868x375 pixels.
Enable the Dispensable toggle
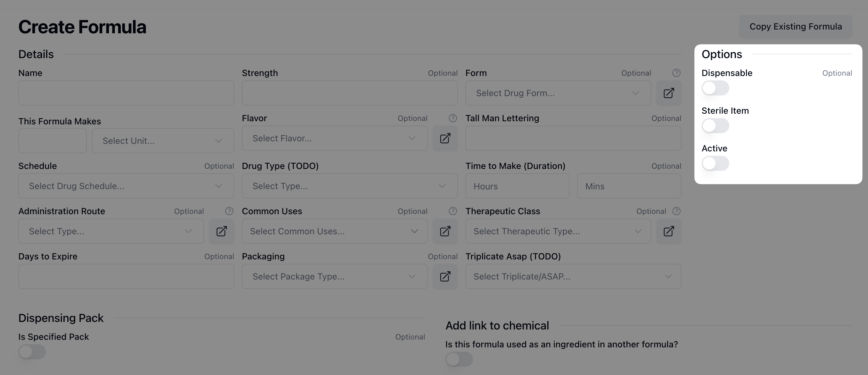(715, 88)
